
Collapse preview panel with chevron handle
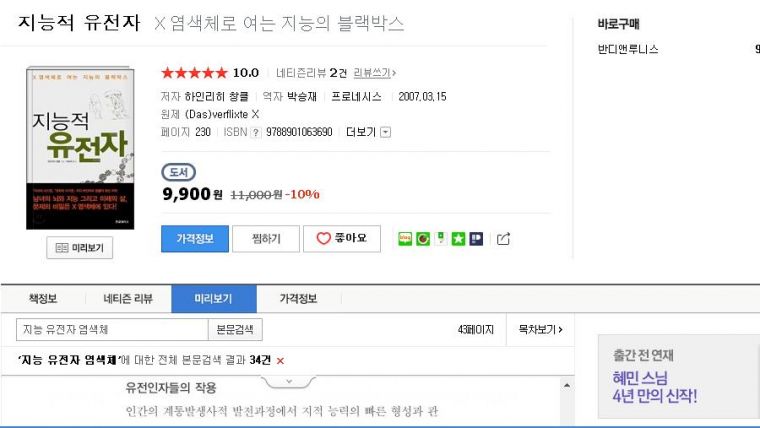288,380
